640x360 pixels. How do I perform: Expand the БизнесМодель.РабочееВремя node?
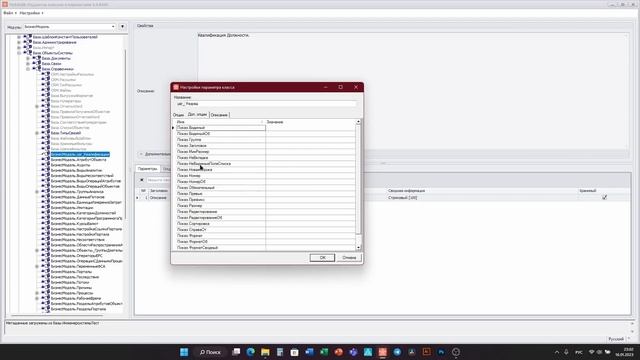37,298
